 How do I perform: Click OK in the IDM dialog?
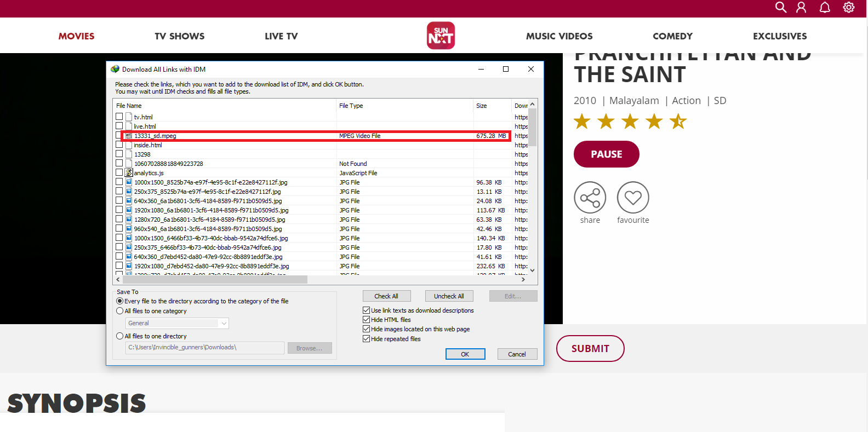[465, 354]
